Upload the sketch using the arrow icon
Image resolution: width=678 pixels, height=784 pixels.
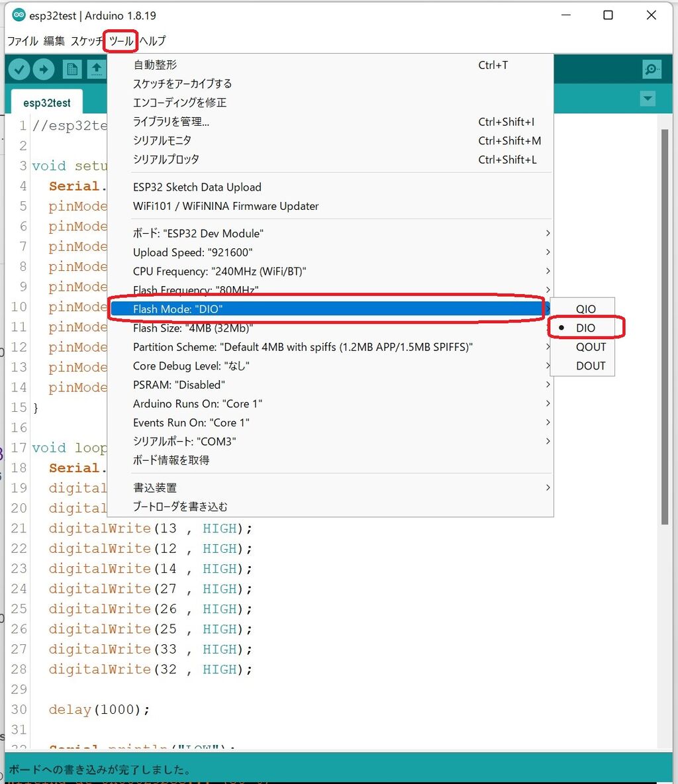(44, 69)
